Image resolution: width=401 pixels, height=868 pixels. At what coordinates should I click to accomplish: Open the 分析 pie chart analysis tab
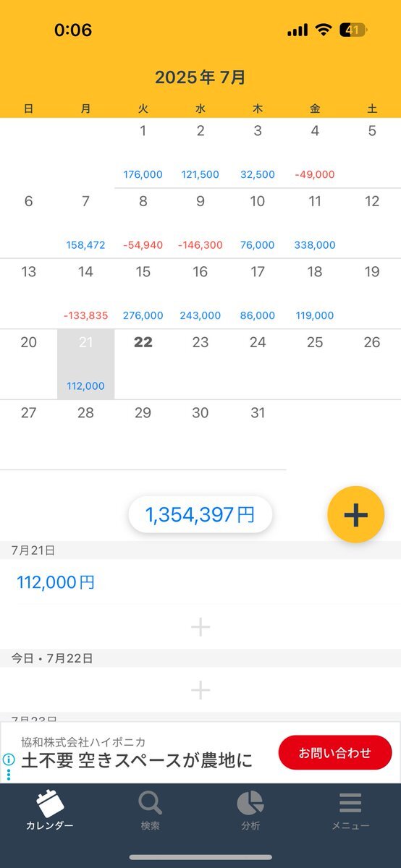(x=250, y=809)
